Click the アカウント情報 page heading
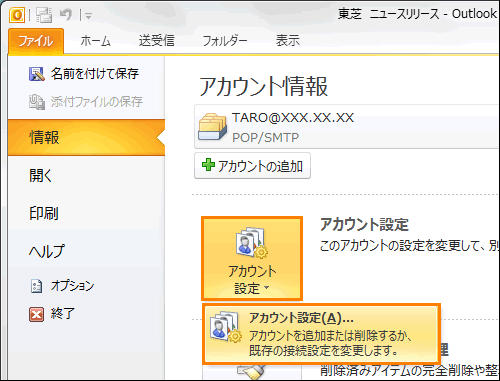The image size is (500, 381). [263, 87]
